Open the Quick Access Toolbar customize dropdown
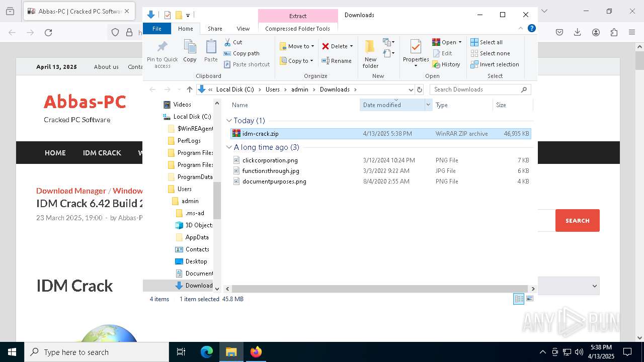 pos(188,15)
